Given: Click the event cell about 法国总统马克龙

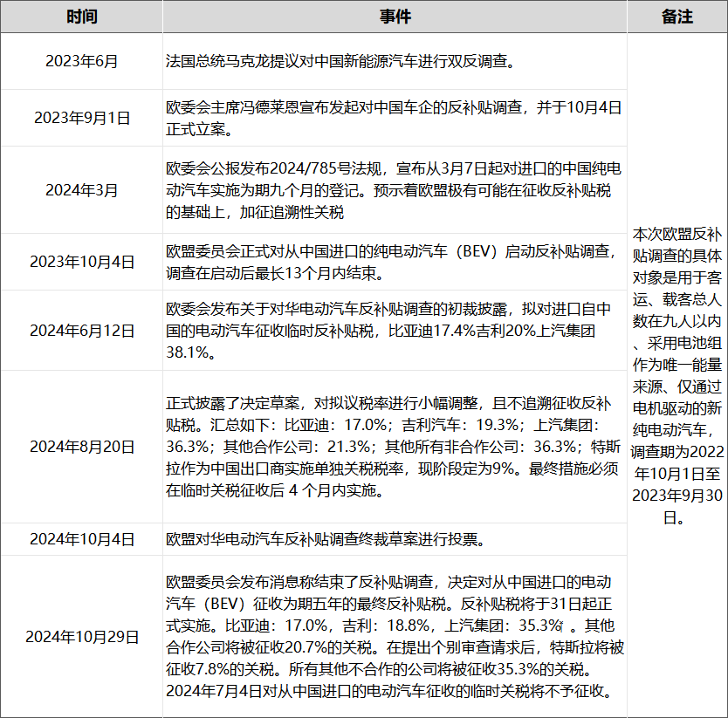Looking at the screenshot, I should coord(395,61).
